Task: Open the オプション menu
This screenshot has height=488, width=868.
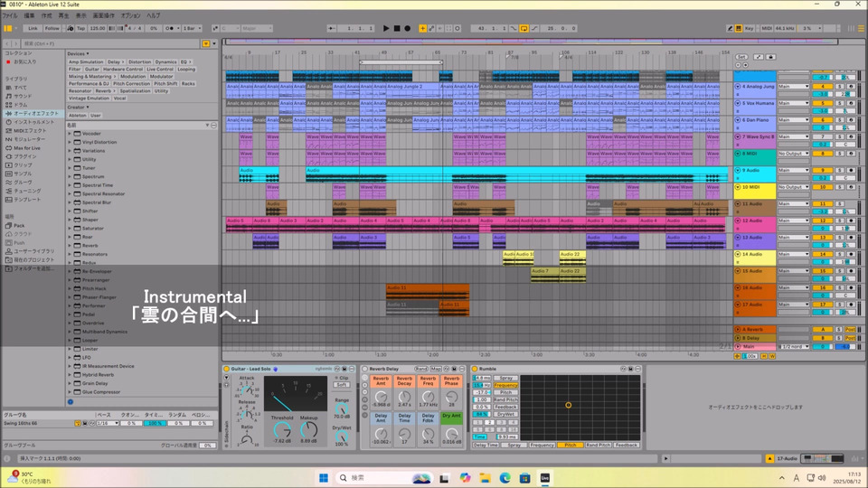Action: tap(130, 15)
